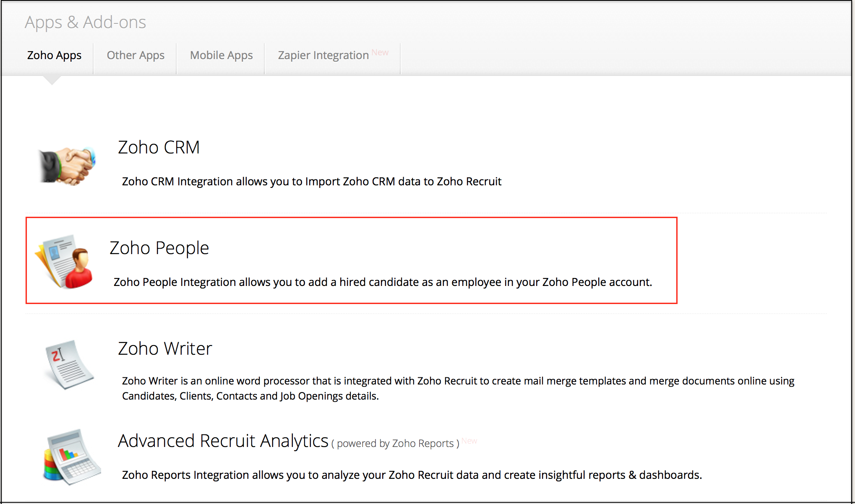Switch to the Zoho Apps tab
This screenshot has height=504, width=855.
coord(54,55)
